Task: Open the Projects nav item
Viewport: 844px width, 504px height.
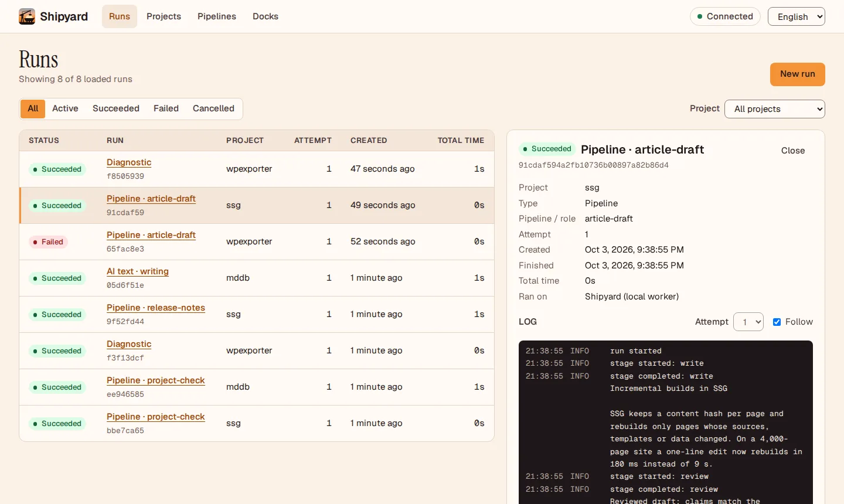Action: coord(164,16)
